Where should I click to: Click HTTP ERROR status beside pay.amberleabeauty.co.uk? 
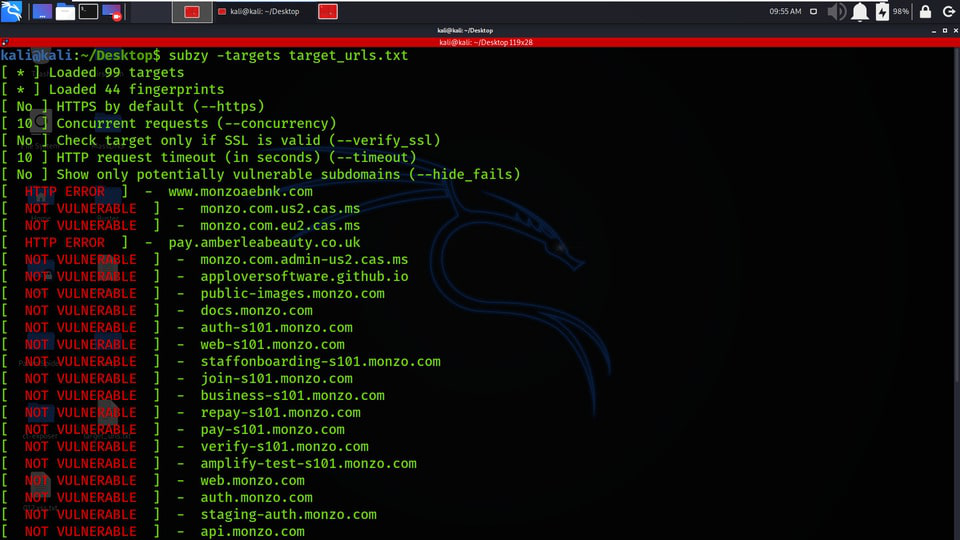[x=64, y=242]
